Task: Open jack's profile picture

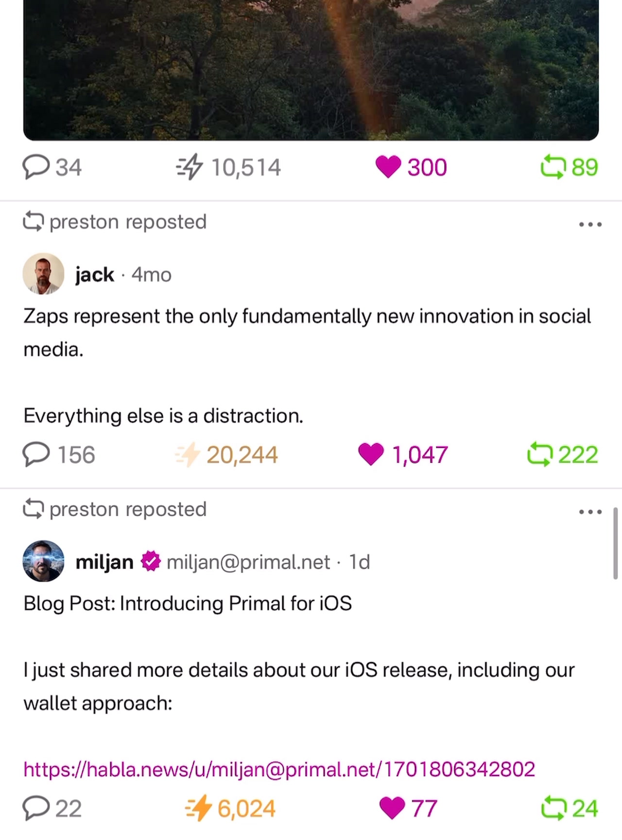Action: coord(44,274)
